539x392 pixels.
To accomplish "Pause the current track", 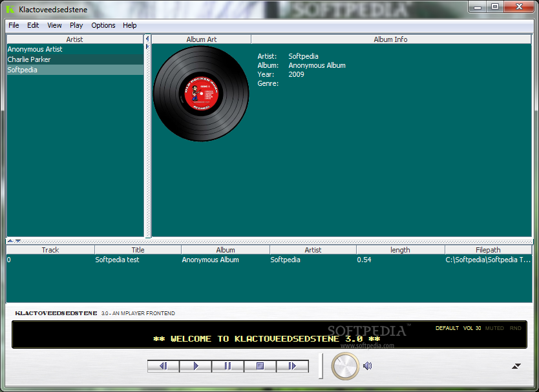I will click(x=227, y=366).
